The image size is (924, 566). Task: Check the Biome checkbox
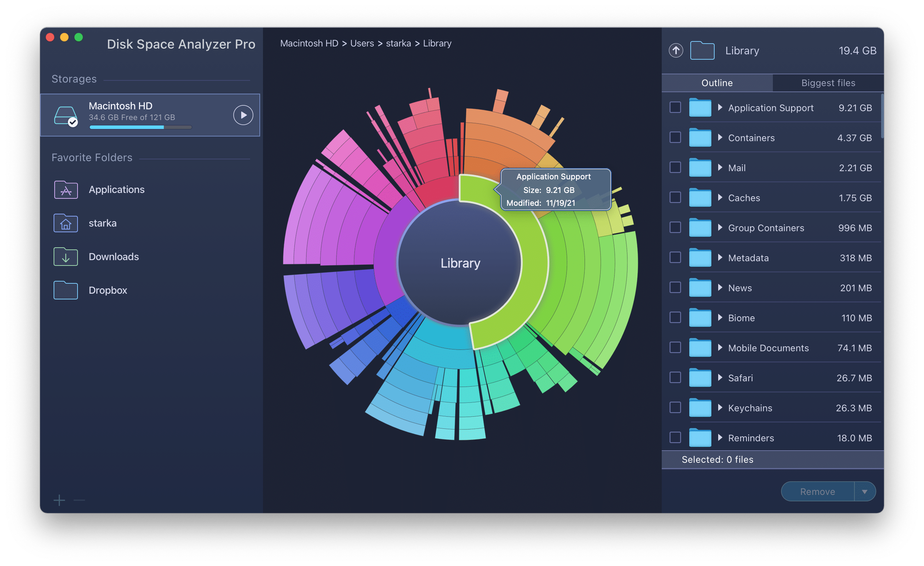click(675, 317)
